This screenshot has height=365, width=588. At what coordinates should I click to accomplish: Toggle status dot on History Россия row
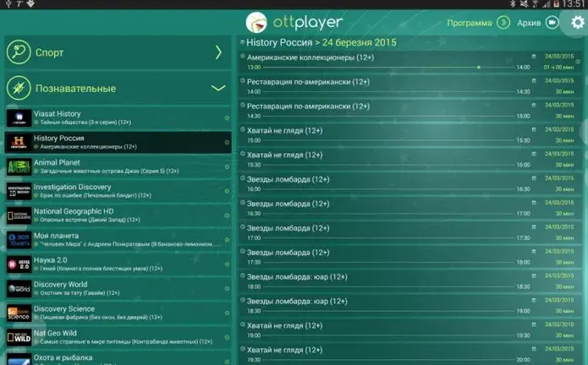[227, 142]
